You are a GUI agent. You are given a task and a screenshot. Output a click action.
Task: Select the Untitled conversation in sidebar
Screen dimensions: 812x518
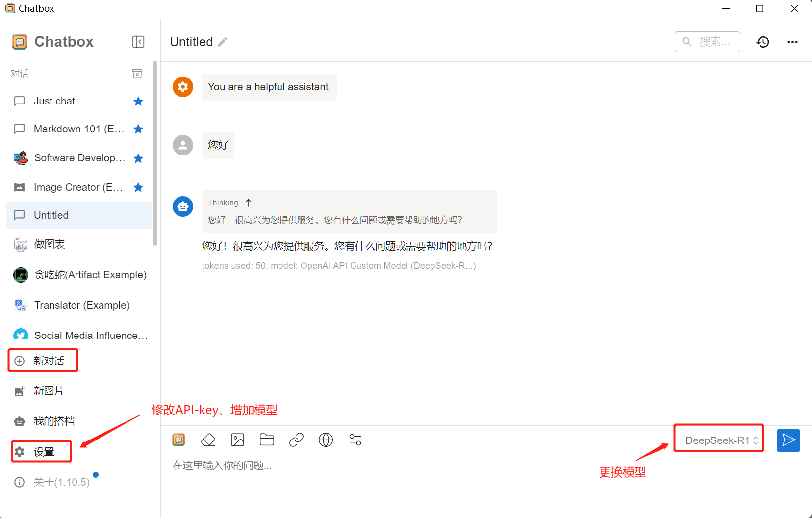pyautogui.click(x=78, y=215)
